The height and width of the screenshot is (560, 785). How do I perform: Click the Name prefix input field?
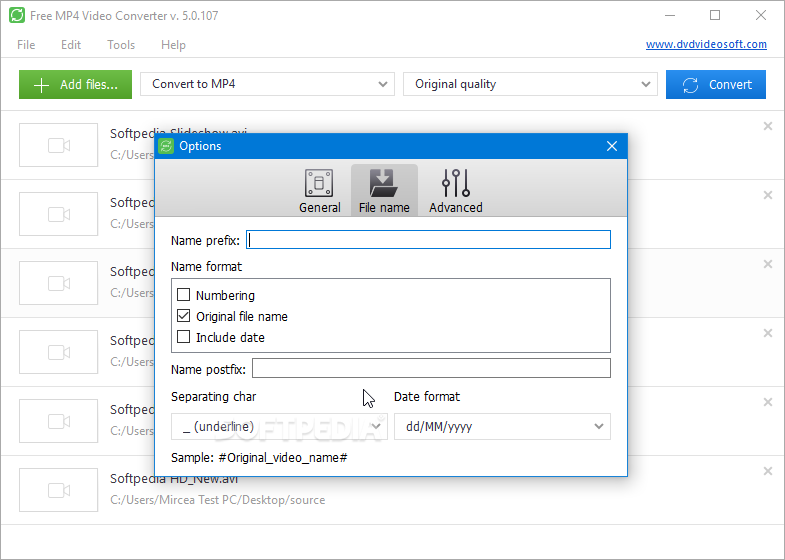click(429, 240)
